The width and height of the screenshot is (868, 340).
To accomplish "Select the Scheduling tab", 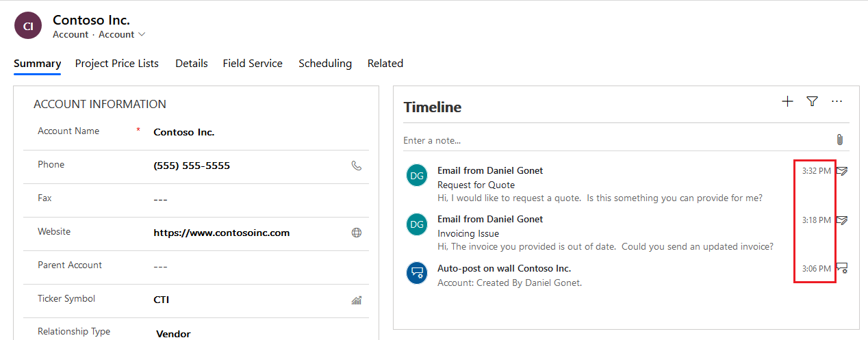I will tap(325, 63).
